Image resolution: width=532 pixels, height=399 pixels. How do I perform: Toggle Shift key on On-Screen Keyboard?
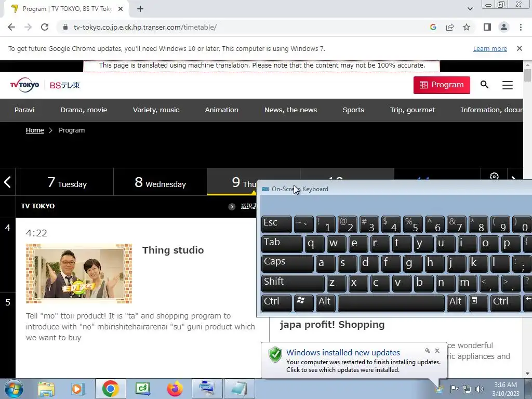(x=293, y=283)
